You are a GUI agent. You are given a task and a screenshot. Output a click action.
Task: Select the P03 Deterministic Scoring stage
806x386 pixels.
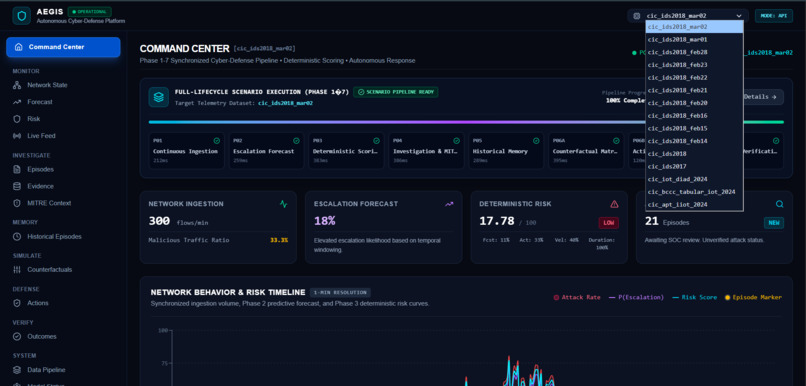[346, 151]
